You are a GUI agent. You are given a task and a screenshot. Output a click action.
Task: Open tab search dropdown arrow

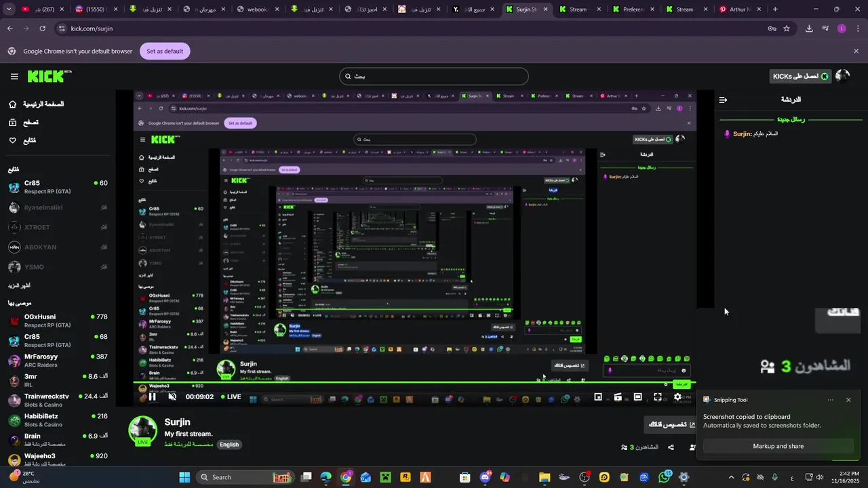pyautogui.click(x=9, y=9)
